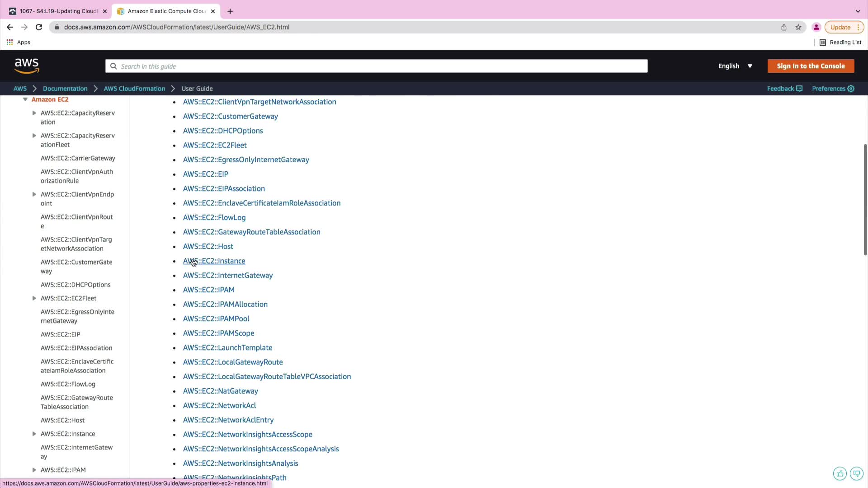Image resolution: width=868 pixels, height=488 pixels.
Task: Switch to the 1067- S4:L19 browser tab
Action: (x=58, y=11)
